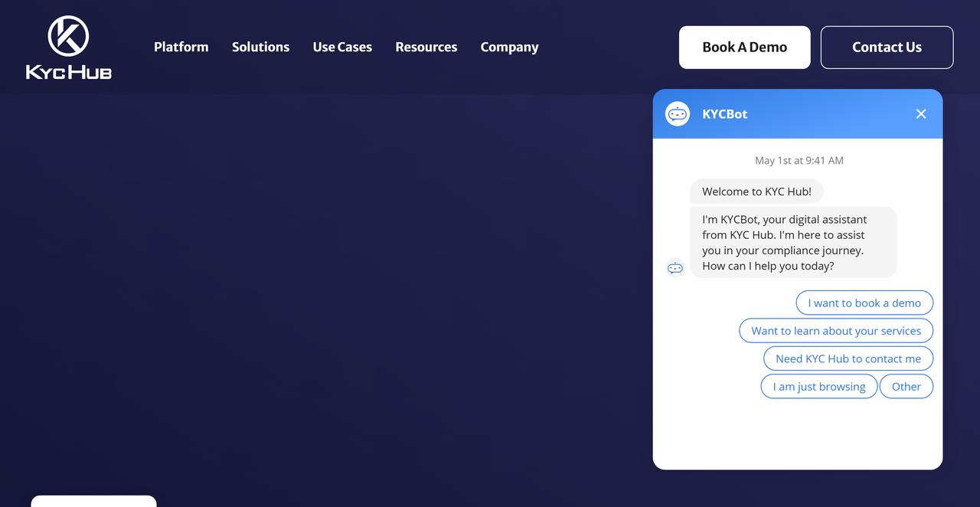Click the KYCBot introduction message bubble
This screenshot has height=507, width=980.
point(793,242)
